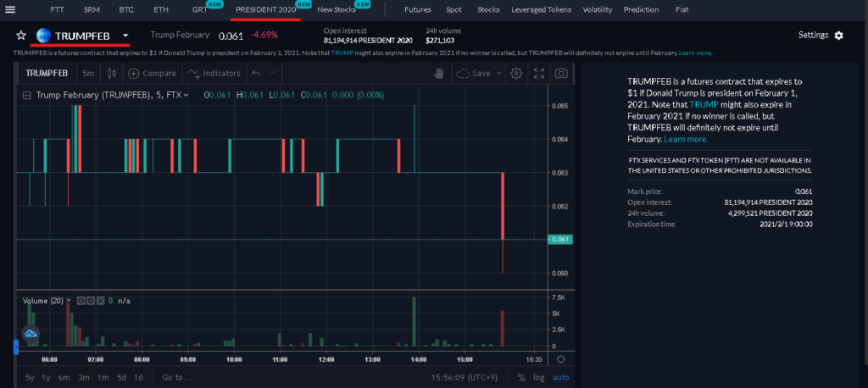Open the Go to date picker
The image size is (868, 388).
(x=176, y=378)
